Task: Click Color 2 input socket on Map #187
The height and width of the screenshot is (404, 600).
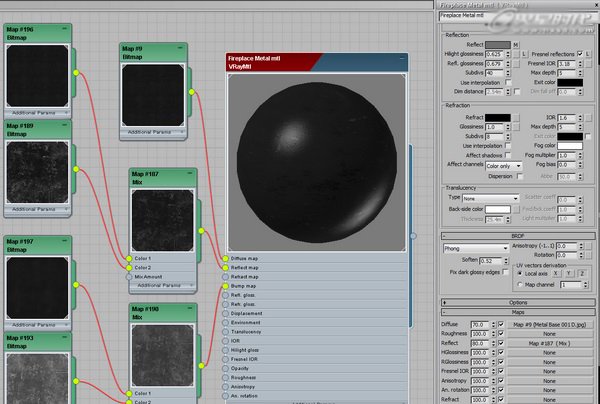Action: (x=129, y=268)
